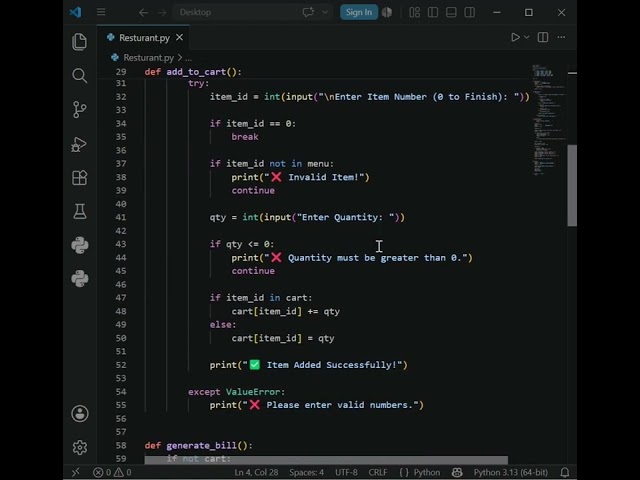The width and height of the screenshot is (640, 480).
Task: Click 'Enter Quantity' input line
Action: point(307,217)
